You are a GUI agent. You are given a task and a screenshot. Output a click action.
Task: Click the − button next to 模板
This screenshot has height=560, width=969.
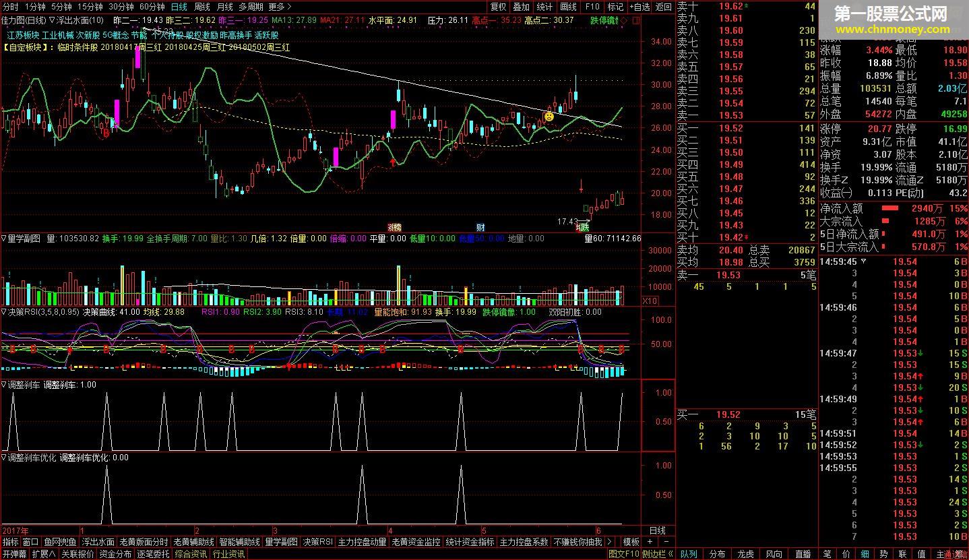pos(666,542)
